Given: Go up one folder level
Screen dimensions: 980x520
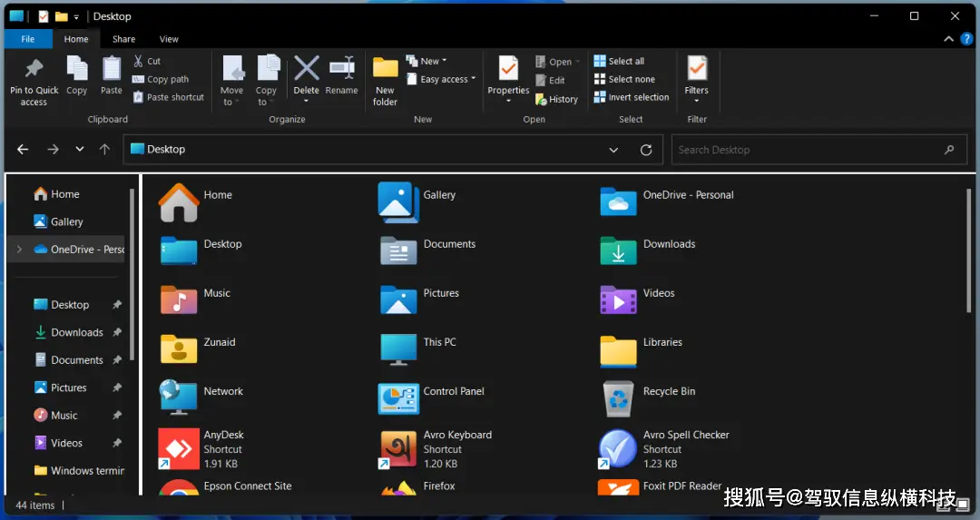Looking at the screenshot, I should (x=104, y=150).
